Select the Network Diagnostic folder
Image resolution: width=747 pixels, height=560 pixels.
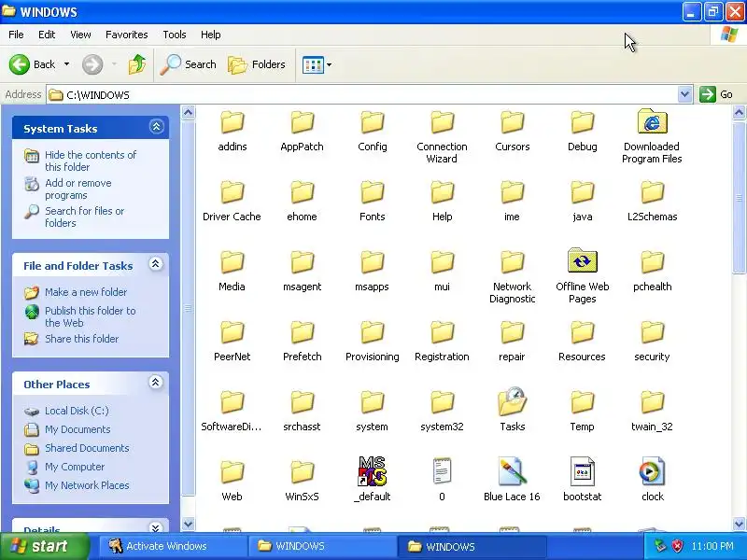(x=512, y=276)
